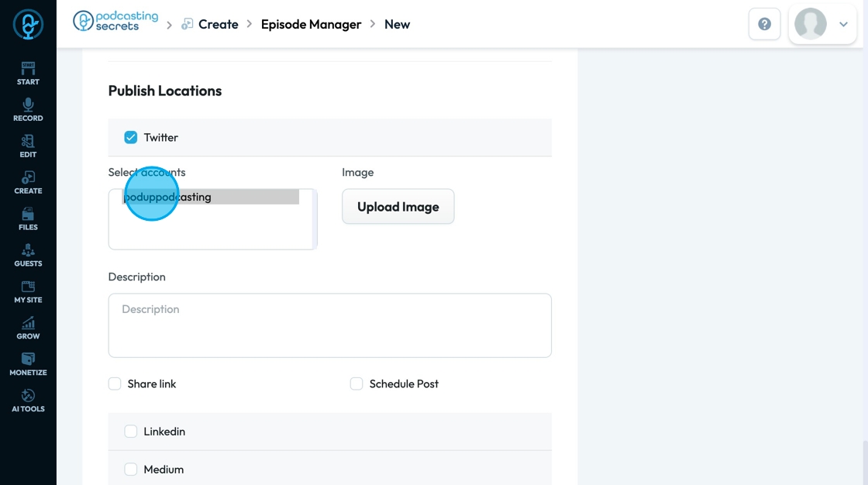Enable the Linkedin publish location
868x485 pixels.
131,432
